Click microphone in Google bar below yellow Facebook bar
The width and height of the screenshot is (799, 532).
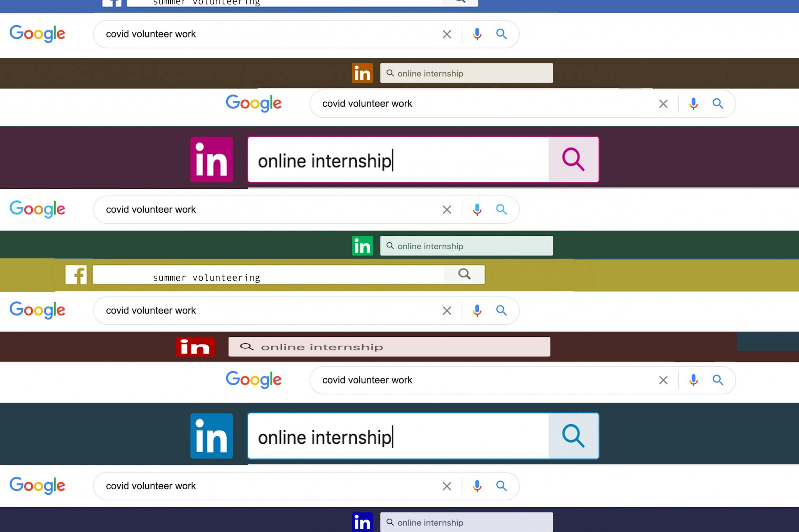[477, 310]
